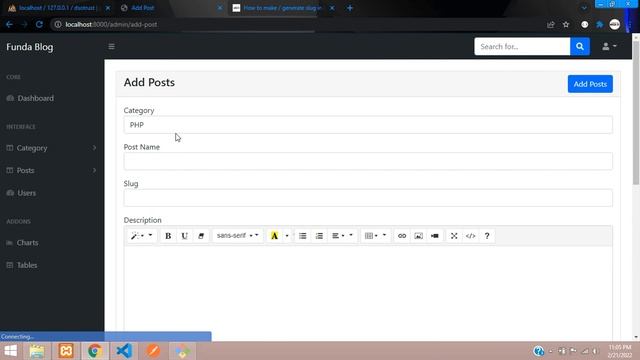Insert an ordered numbered list
This screenshot has width=640, height=360.
click(319, 236)
